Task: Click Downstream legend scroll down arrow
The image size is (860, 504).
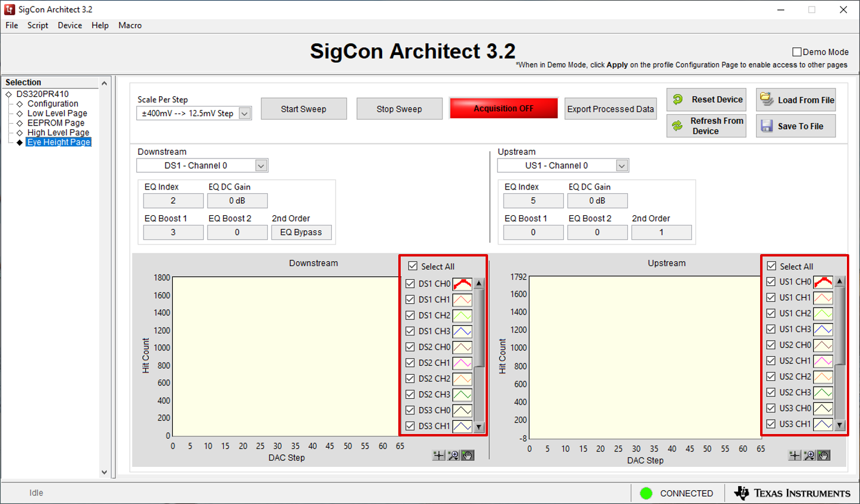Action: 479,427
